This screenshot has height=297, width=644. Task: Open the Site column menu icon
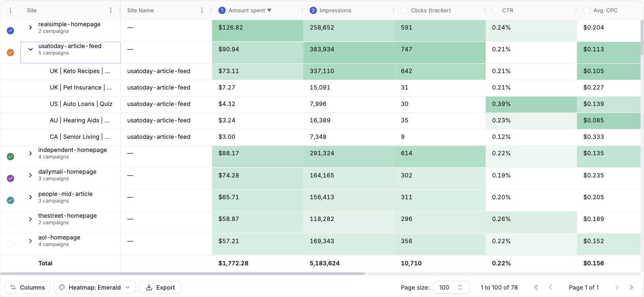coord(110,10)
